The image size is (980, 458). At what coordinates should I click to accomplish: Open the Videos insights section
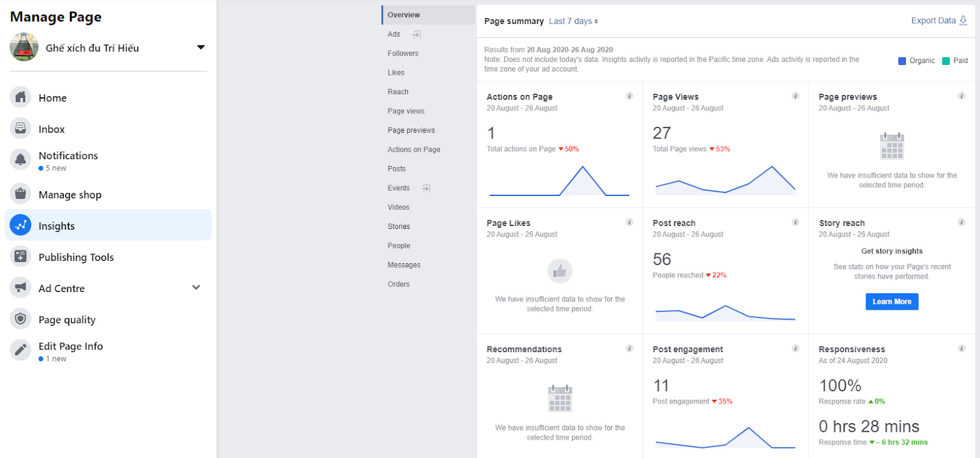[399, 207]
